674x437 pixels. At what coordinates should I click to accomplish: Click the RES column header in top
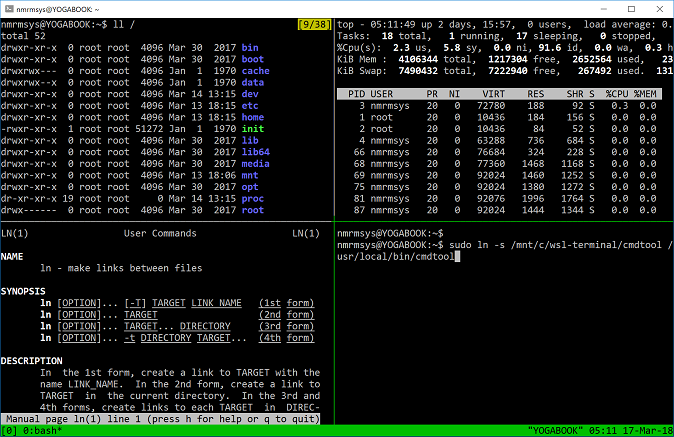(x=536, y=94)
